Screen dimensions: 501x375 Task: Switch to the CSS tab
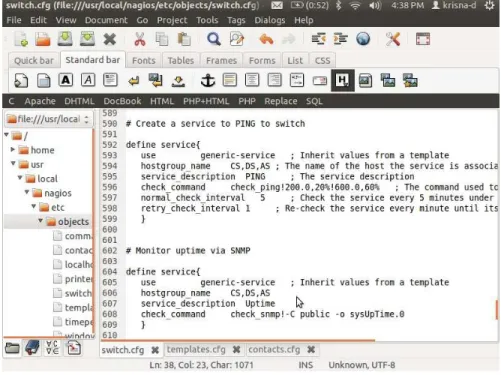[322, 60]
